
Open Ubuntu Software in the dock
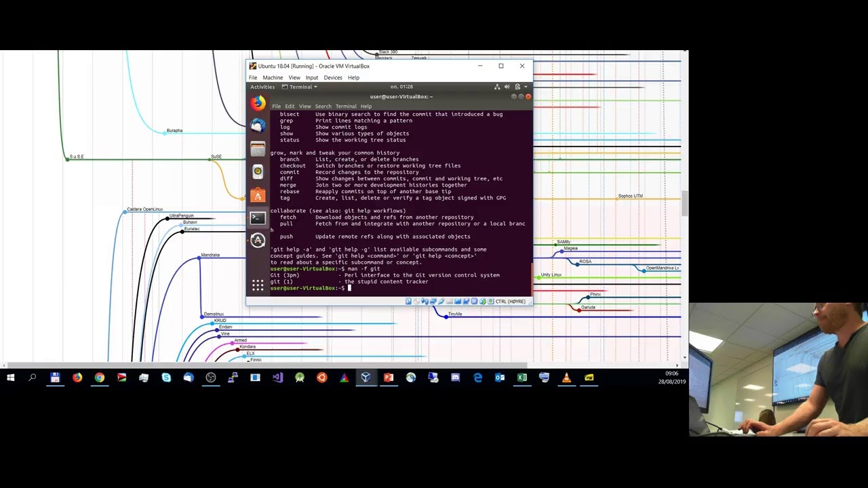point(258,195)
